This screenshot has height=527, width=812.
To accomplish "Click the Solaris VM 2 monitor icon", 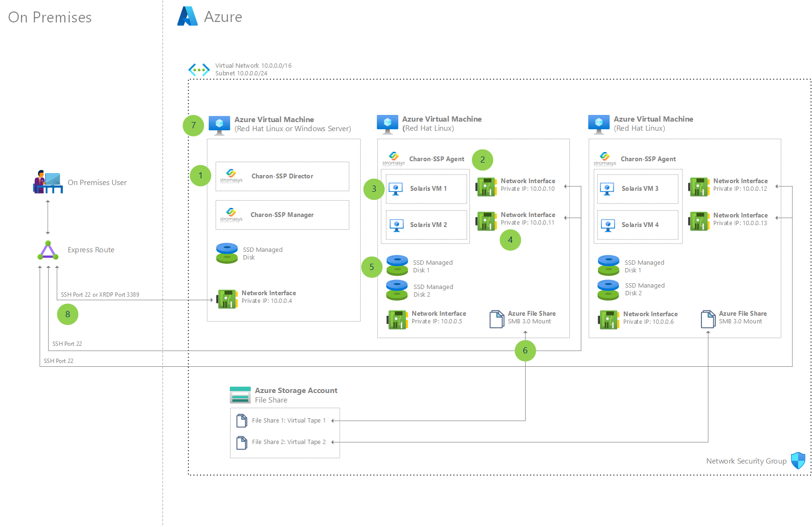I will click(x=396, y=225).
